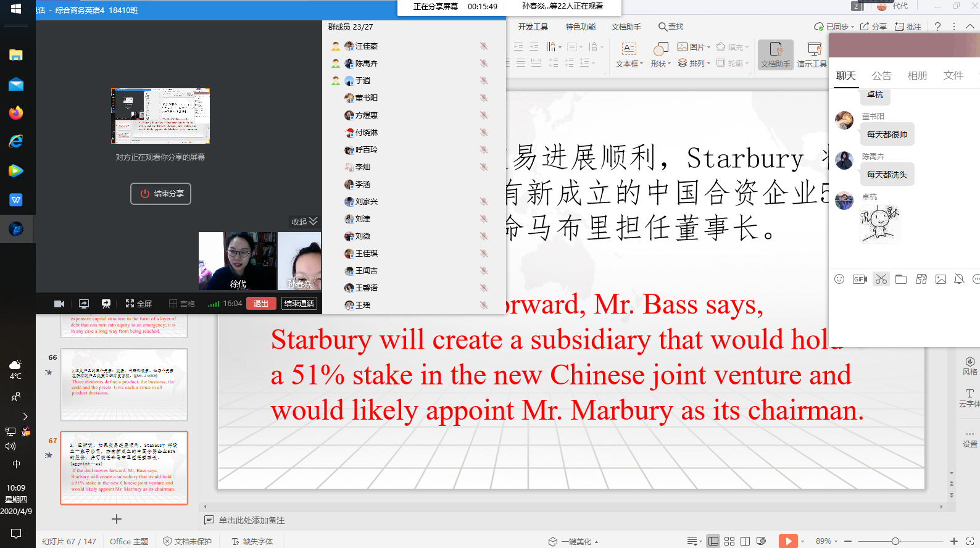Toggle microphone mute for 汪佳豪

coord(484,46)
